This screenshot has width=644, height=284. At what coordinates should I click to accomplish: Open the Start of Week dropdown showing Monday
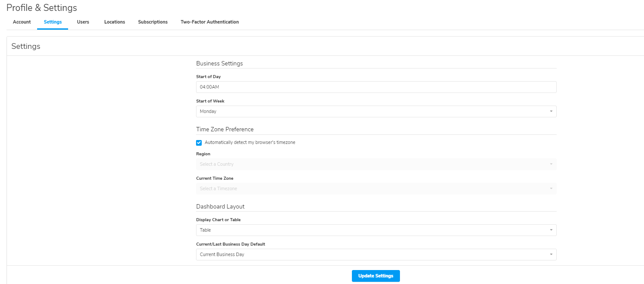[371, 111]
